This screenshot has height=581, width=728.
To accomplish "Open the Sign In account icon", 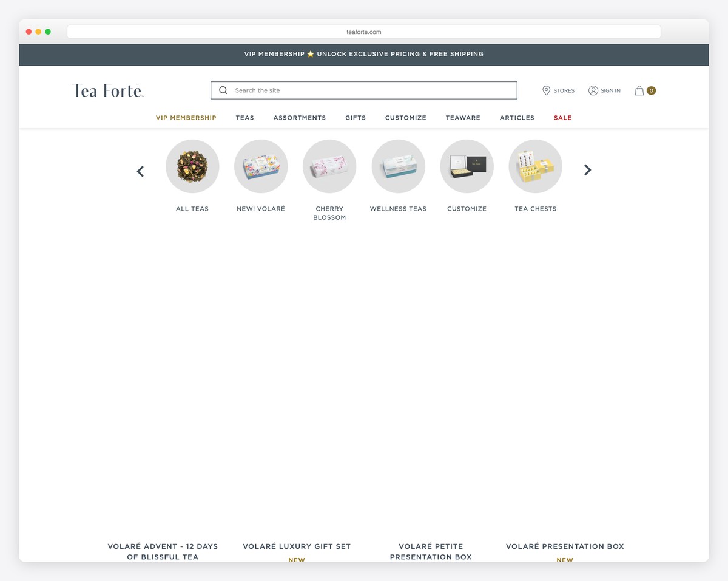I will coord(593,90).
